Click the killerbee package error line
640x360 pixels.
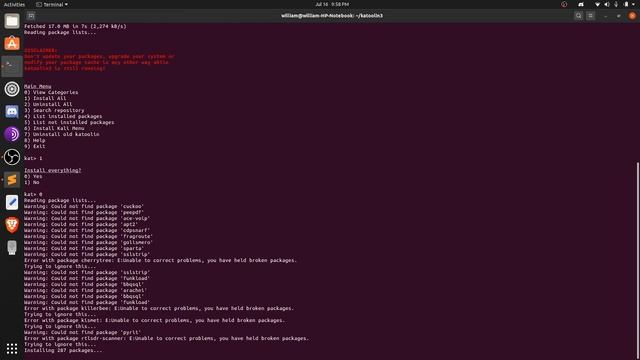pyautogui.click(x=159, y=308)
